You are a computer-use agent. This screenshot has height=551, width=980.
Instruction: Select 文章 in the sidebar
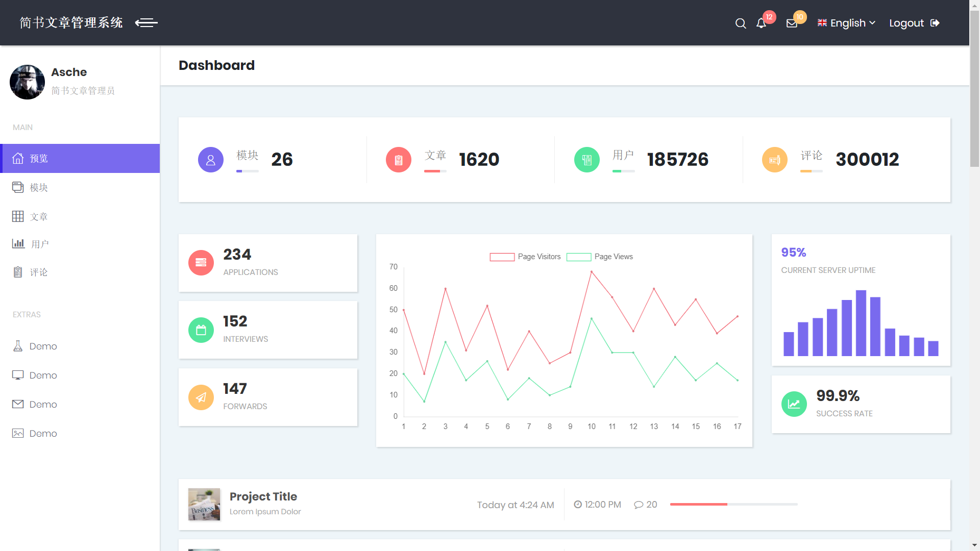tap(39, 217)
